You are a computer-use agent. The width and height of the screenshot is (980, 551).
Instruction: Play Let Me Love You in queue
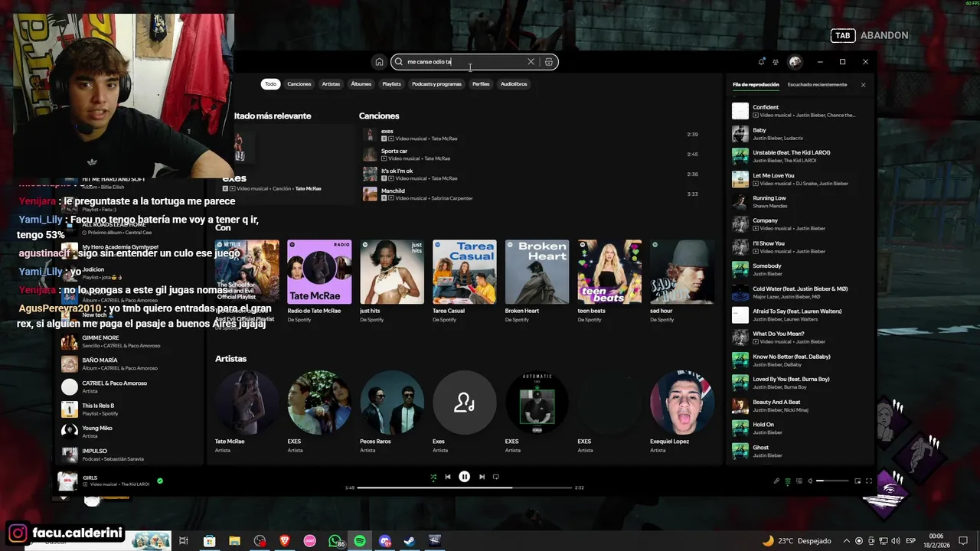[800, 179]
